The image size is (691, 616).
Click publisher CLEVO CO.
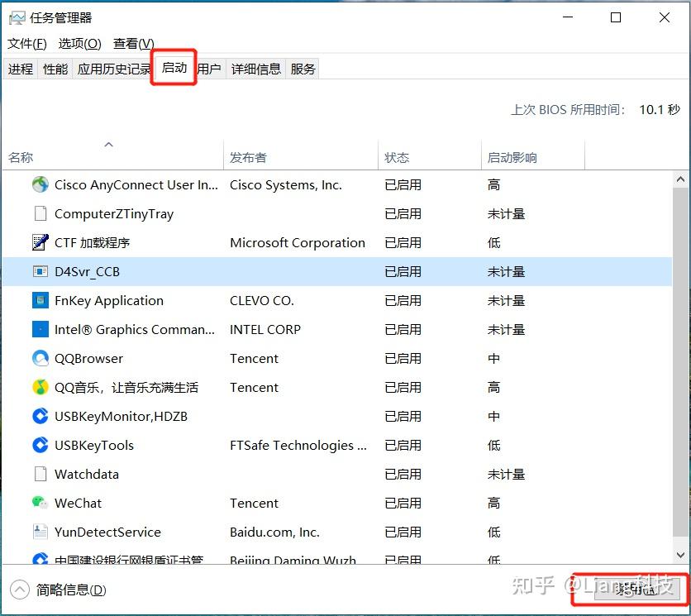(x=262, y=301)
